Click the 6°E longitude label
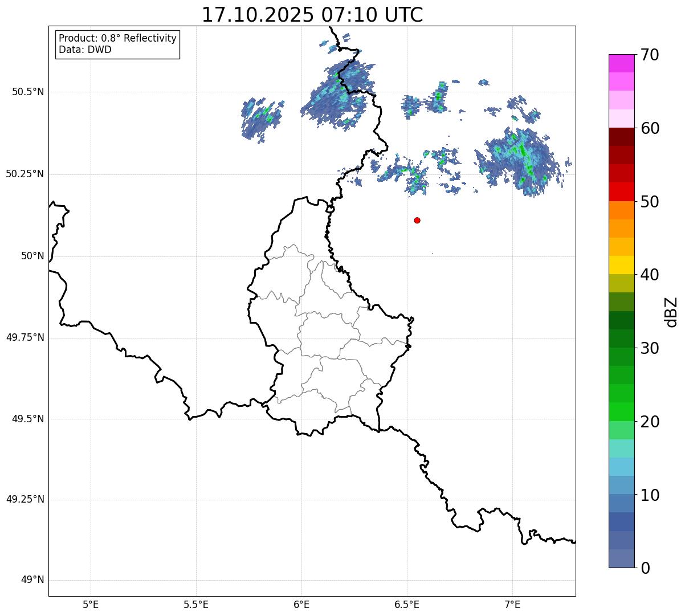This screenshot has width=685, height=616. click(x=301, y=604)
